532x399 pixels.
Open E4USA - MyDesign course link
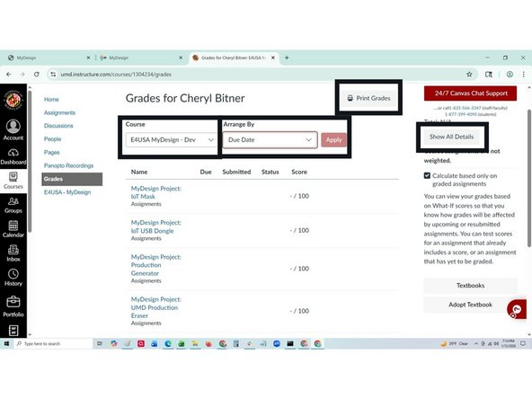tap(67, 192)
